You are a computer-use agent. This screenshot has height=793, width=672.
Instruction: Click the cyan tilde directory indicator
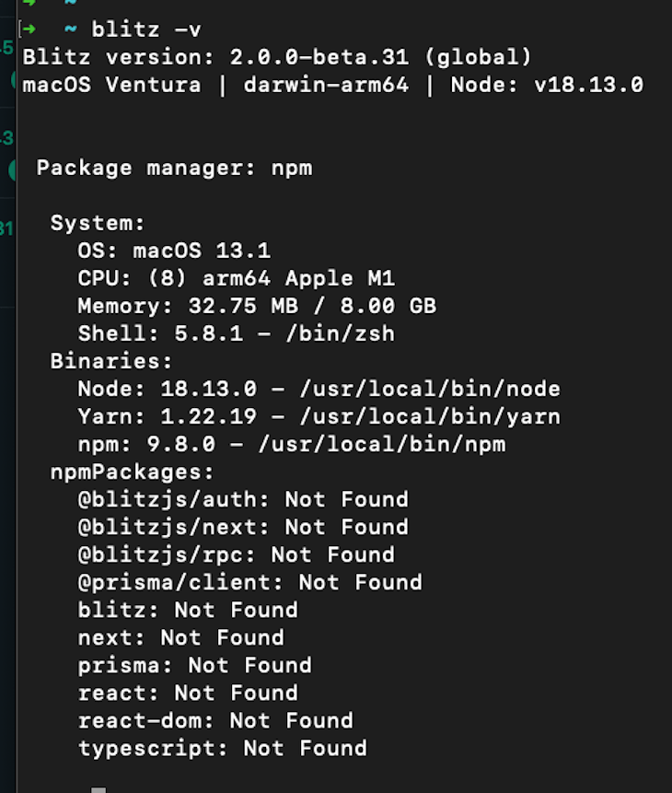point(70,29)
